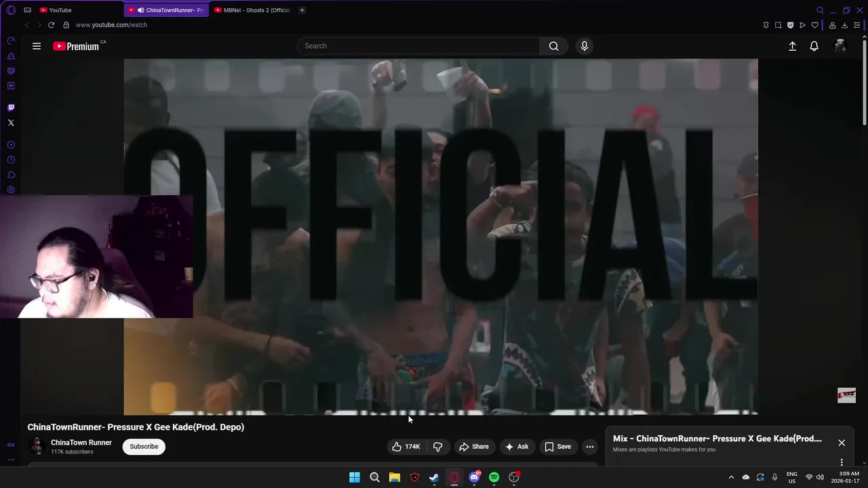Click the YouTube search magnifier button

tap(554, 46)
